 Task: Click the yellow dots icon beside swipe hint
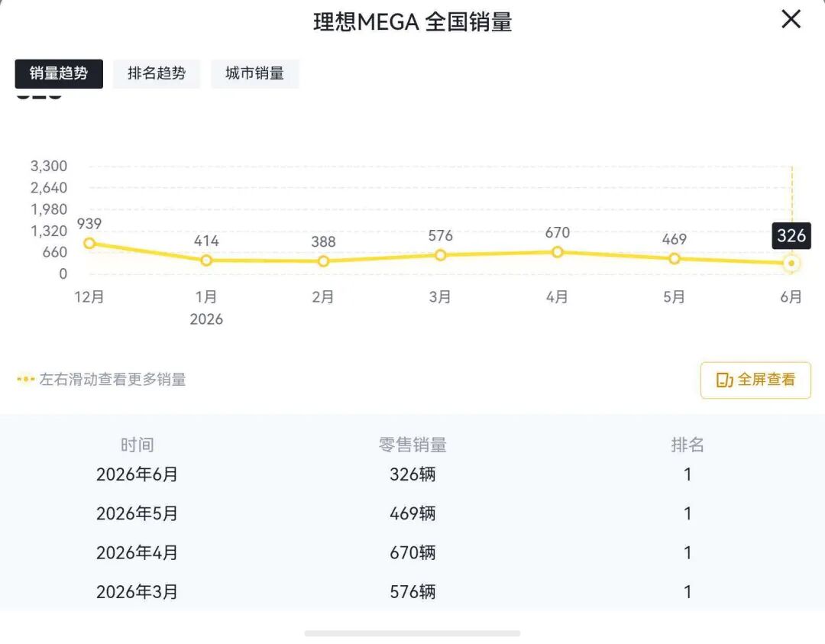click(26, 379)
